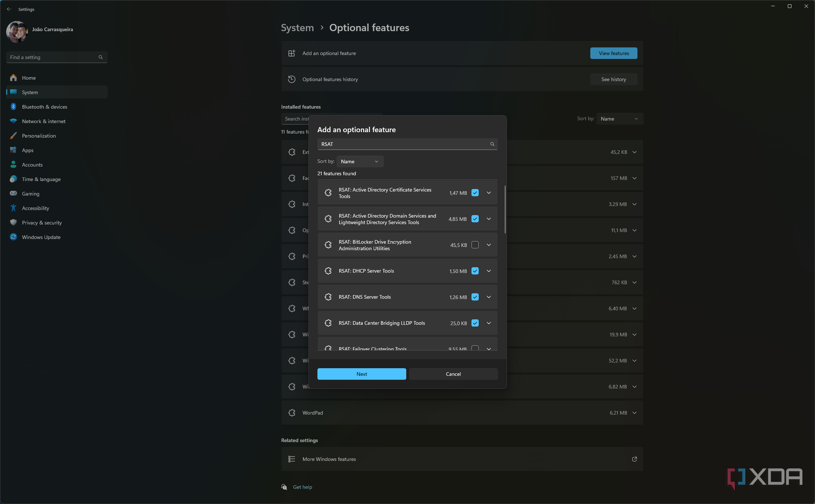
Task: Click the System breadcrumb link
Action: pyautogui.click(x=298, y=28)
